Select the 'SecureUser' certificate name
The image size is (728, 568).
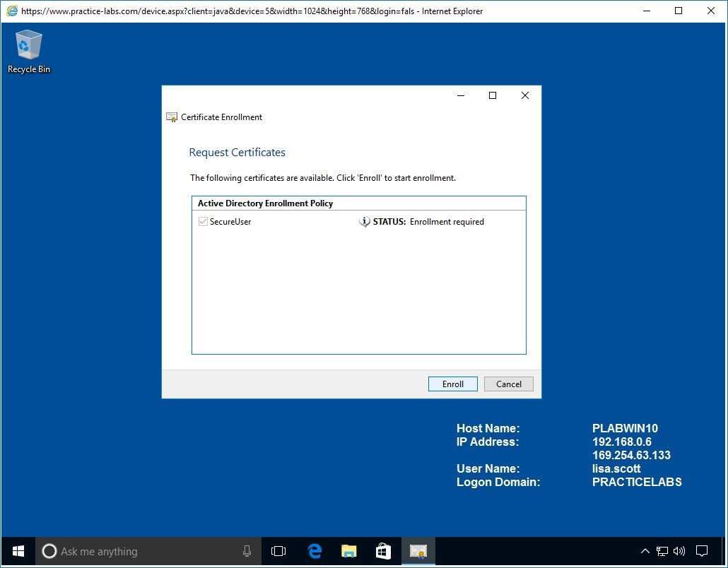click(x=230, y=222)
